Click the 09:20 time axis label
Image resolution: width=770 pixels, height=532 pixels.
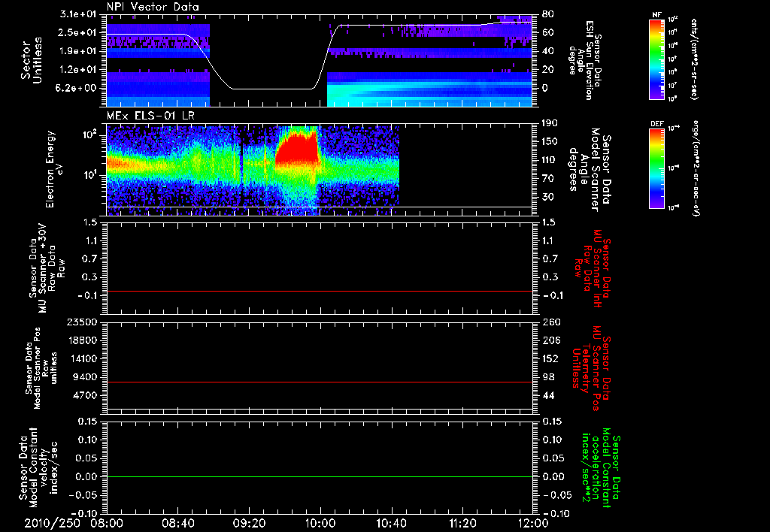coord(249,522)
